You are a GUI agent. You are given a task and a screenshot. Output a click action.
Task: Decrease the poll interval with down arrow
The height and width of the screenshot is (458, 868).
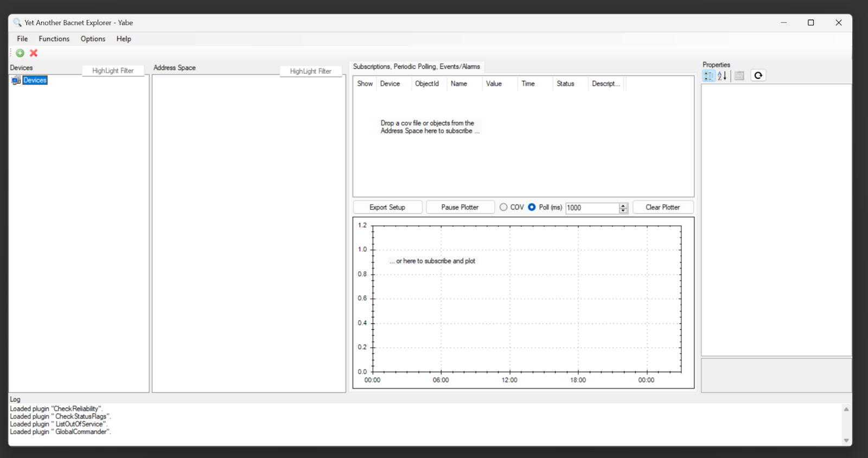(x=623, y=211)
